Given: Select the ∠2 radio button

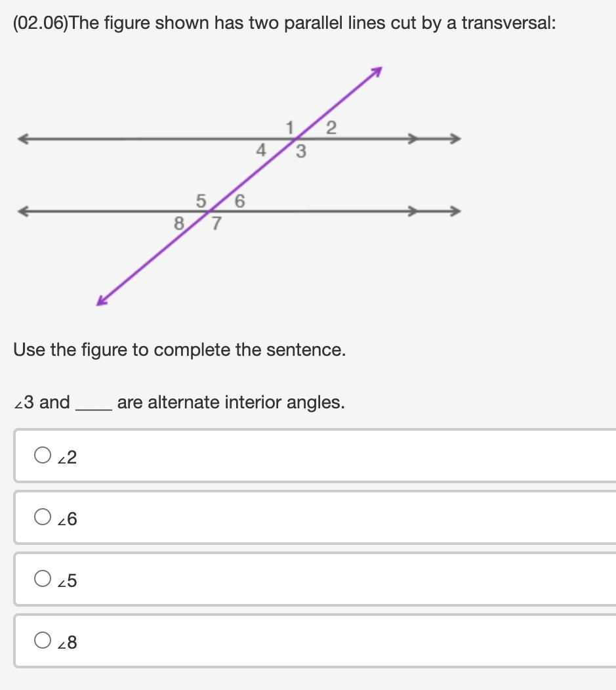Looking at the screenshot, I should [43, 455].
